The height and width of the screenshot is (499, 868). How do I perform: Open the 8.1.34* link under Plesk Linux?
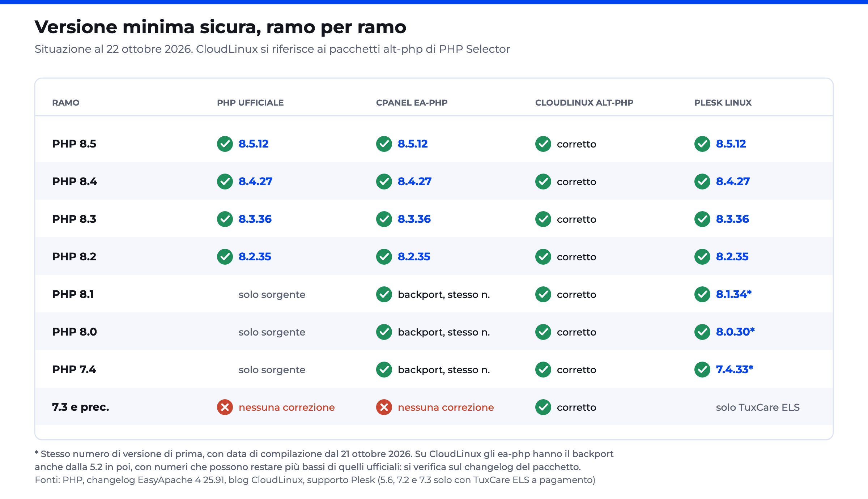click(734, 294)
